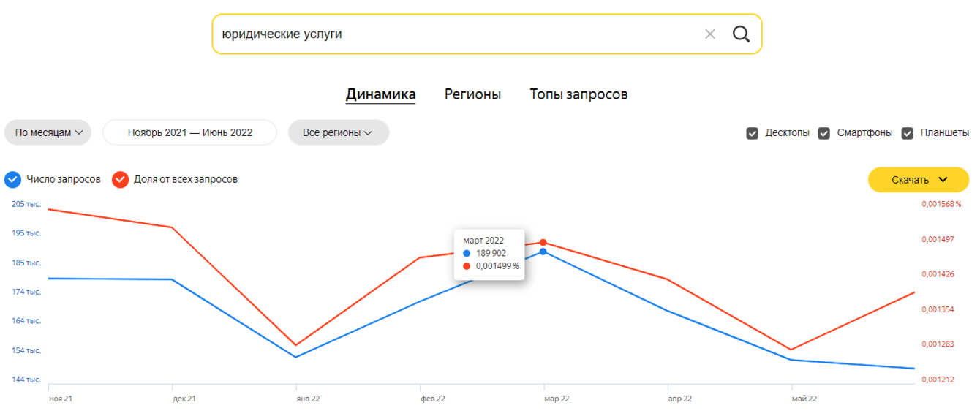The width and height of the screenshot is (980, 419).
Task: Toggle the red Доля от всех запросов checkmark
Action: (x=120, y=179)
